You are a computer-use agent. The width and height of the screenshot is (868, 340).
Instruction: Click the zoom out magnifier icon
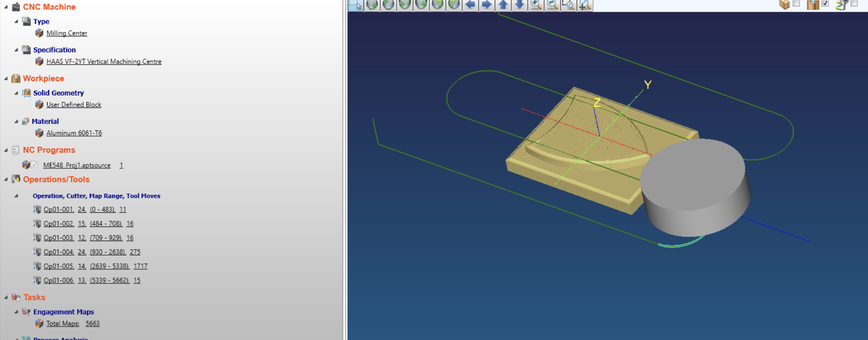click(x=552, y=5)
